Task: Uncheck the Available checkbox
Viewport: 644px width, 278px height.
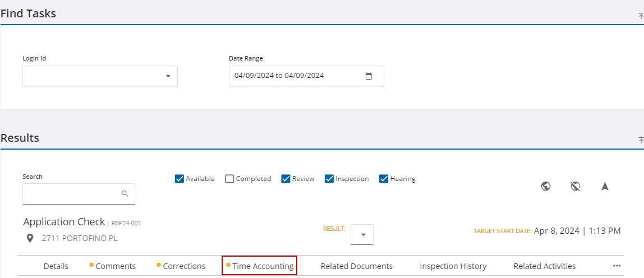Action: 180,179
